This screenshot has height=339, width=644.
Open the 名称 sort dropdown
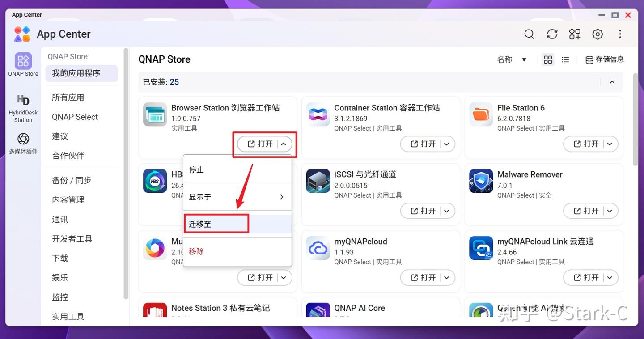(x=512, y=59)
